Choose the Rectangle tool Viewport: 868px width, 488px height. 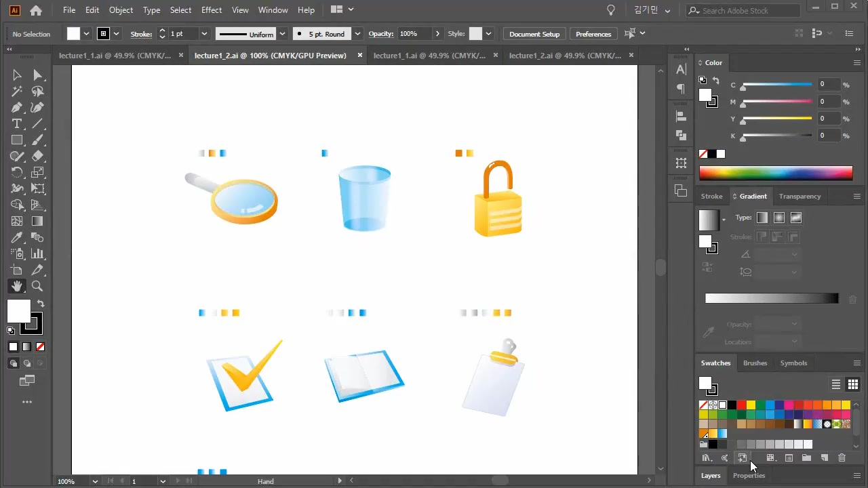(17, 140)
